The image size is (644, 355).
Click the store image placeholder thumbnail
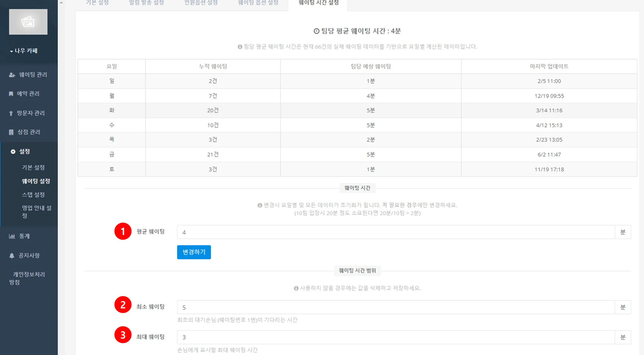pyautogui.click(x=28, y=22)
